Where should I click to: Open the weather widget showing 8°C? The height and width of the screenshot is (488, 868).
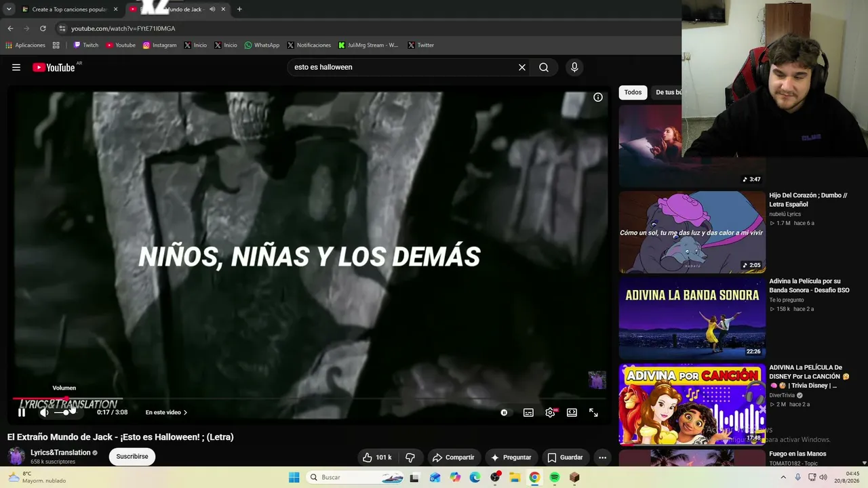(x=37, y=477)
